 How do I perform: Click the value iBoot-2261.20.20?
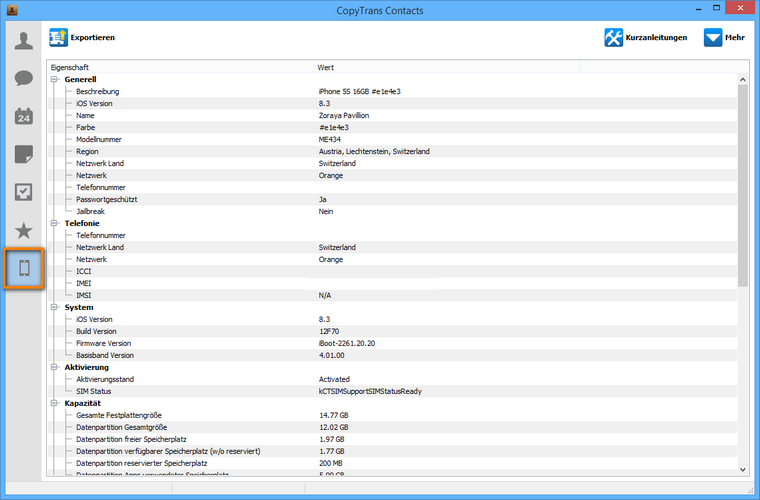tap(347, 343)
